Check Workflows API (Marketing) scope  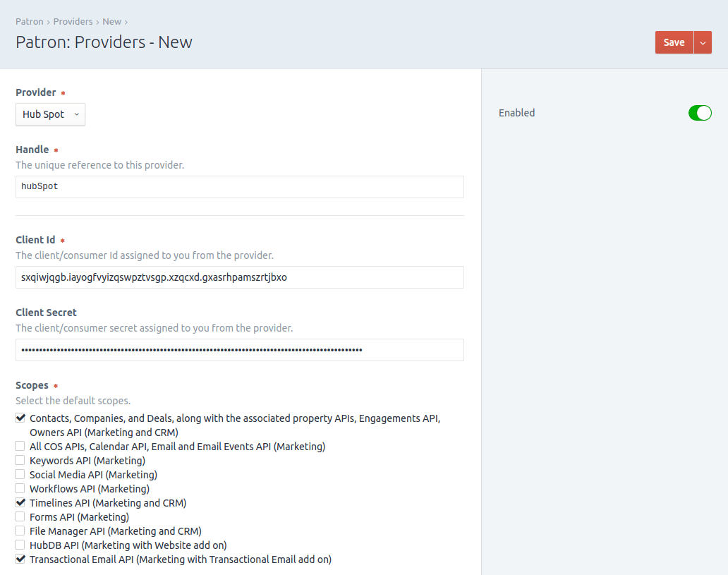tap(20, 489)
